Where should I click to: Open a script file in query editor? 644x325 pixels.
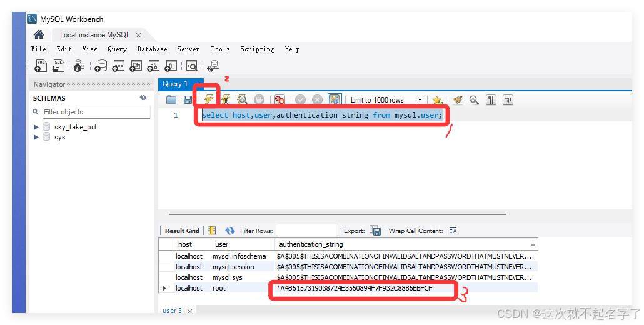pyautogui.click(x=171, y=100)
